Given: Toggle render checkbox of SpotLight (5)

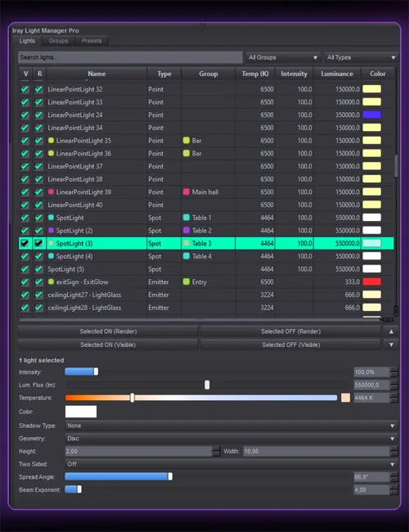Looking at the screenshot, I should coord(38,269).
